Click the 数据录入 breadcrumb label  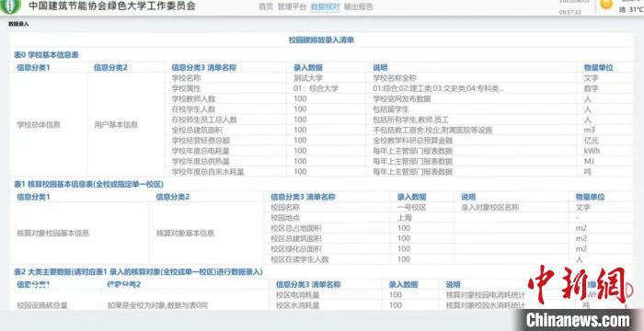(18, 24)
